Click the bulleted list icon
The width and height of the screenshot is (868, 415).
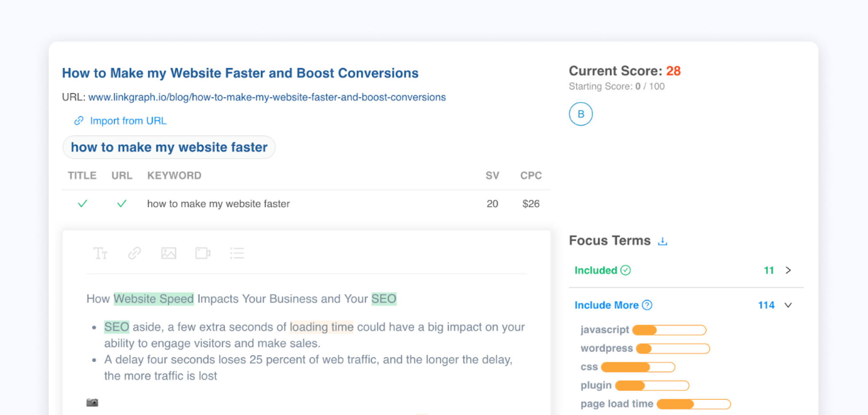coord(237,253)
